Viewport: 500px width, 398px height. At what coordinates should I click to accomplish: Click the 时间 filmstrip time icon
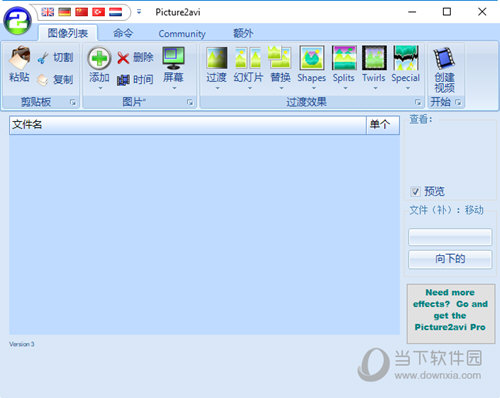pyautogui.click(x=123, y=80)
